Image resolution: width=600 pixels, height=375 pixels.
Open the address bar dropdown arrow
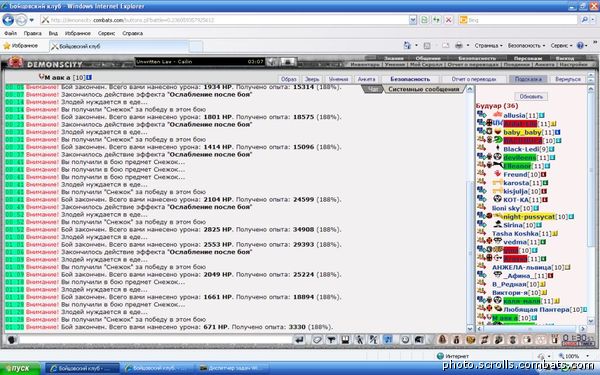tap(413, 20)
